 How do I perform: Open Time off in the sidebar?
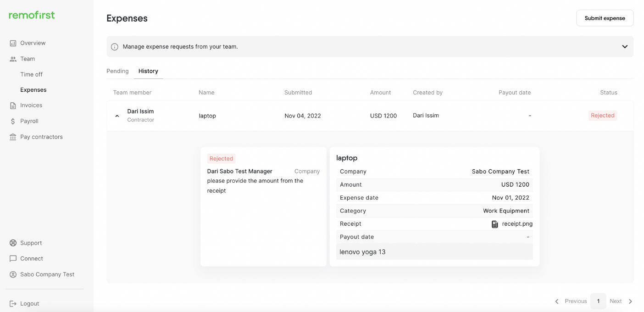(x=31, y=74)
